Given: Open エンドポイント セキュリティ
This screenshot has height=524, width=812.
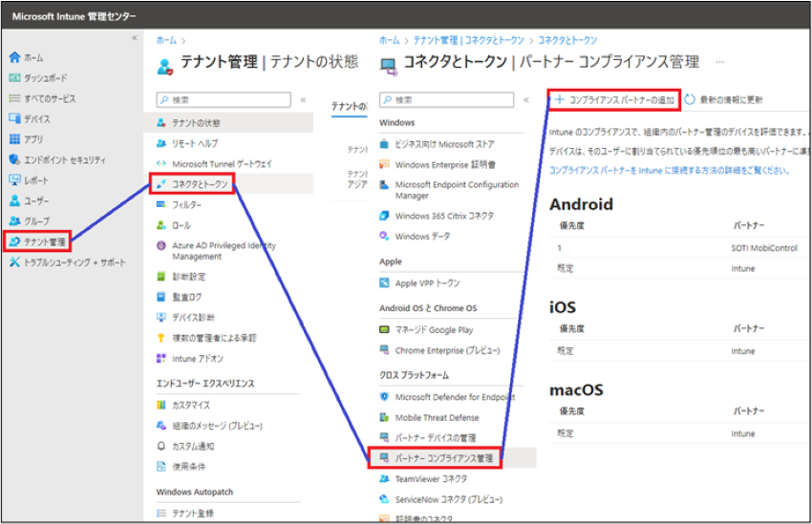Looking at the screenshot, I should 57,159.
